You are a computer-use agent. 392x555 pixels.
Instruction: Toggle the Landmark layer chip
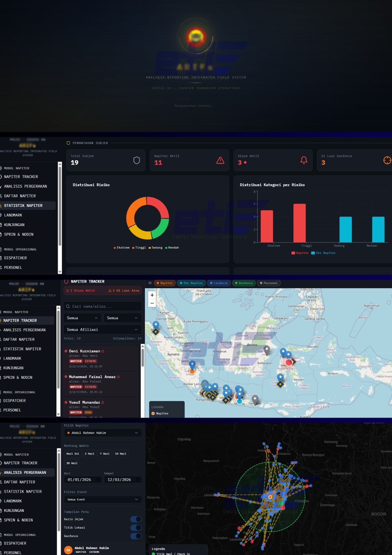pos(219,283)
